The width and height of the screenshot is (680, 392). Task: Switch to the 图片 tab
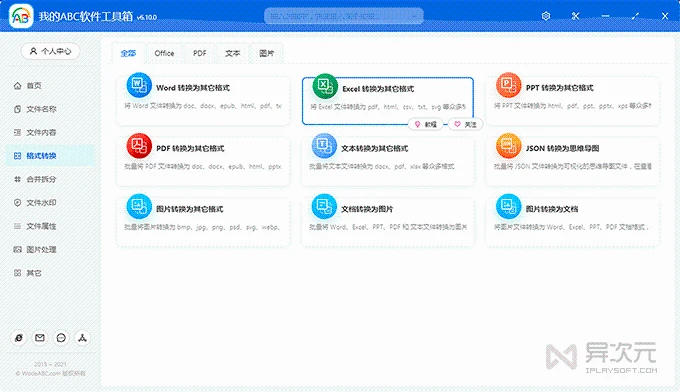coord(266,53)
